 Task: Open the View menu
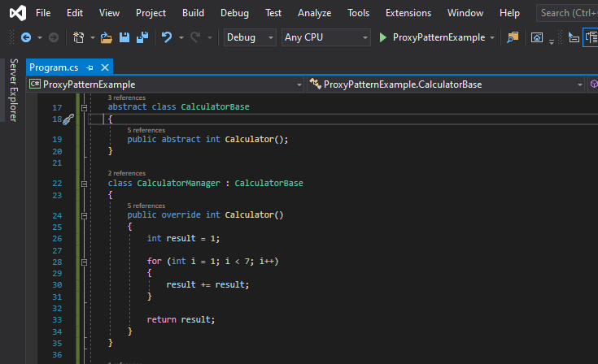click(109, 13)
